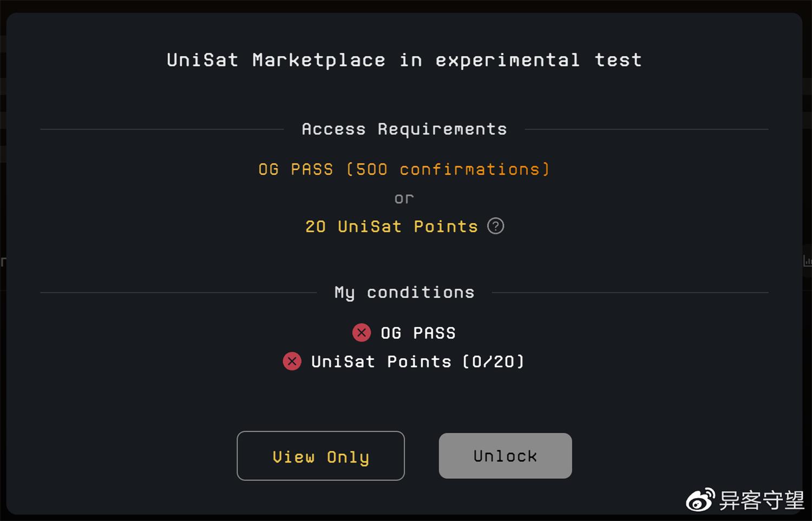Click the red X beside UniSat Points (0/20)
Image resolution: width=812 pixels, height=521 pixels.
click(292, 361)
